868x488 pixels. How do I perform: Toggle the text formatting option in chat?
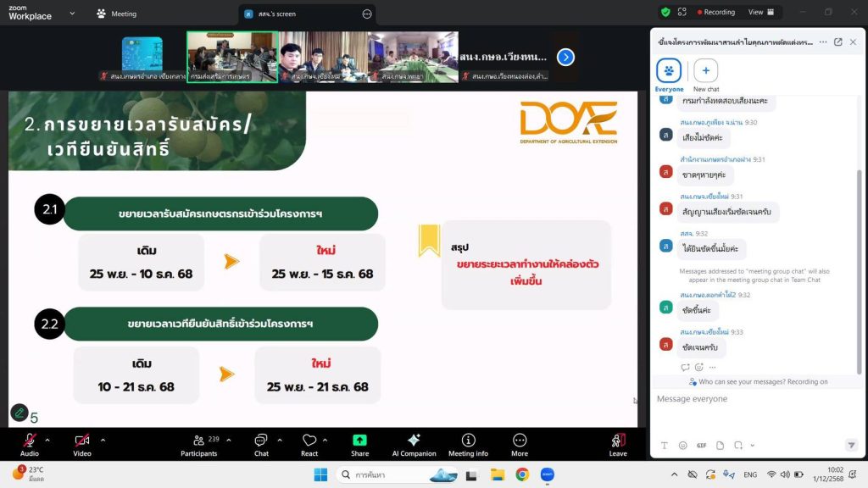point(664,446)
